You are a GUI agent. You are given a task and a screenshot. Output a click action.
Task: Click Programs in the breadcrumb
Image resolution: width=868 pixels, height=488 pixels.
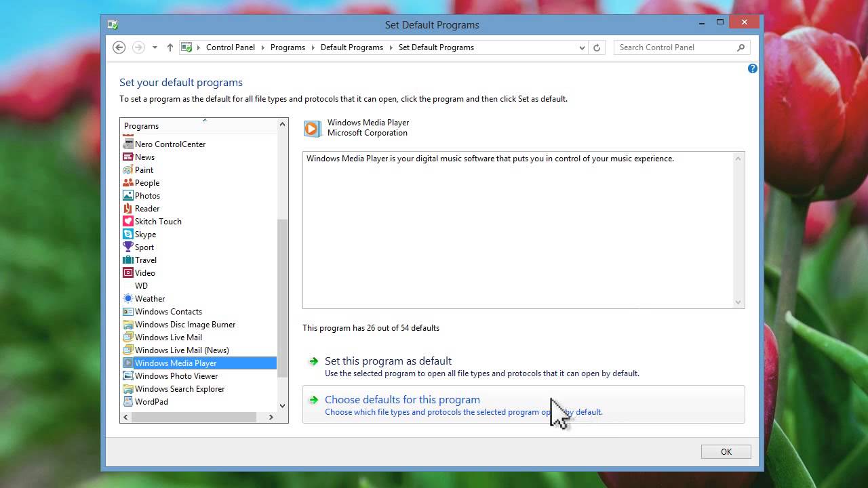coord(288,47)
